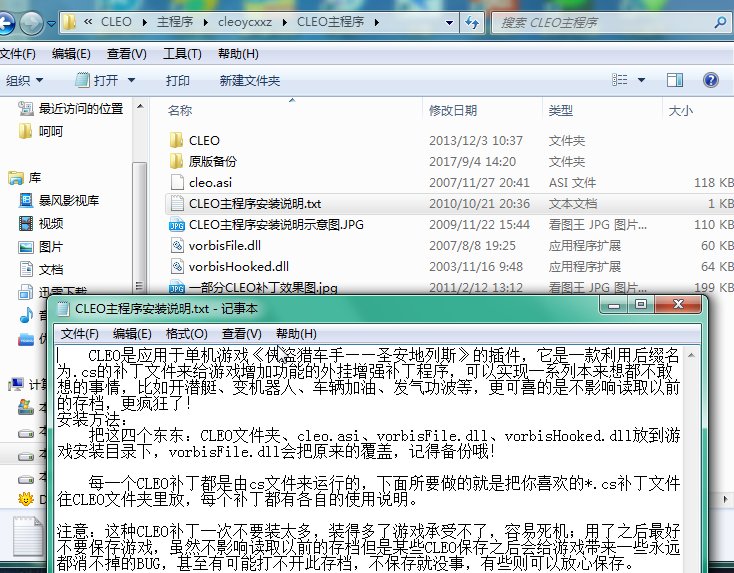Click the 打开 toolbar button
Viewport: 734px width, 573px height.
coord(97,81)
